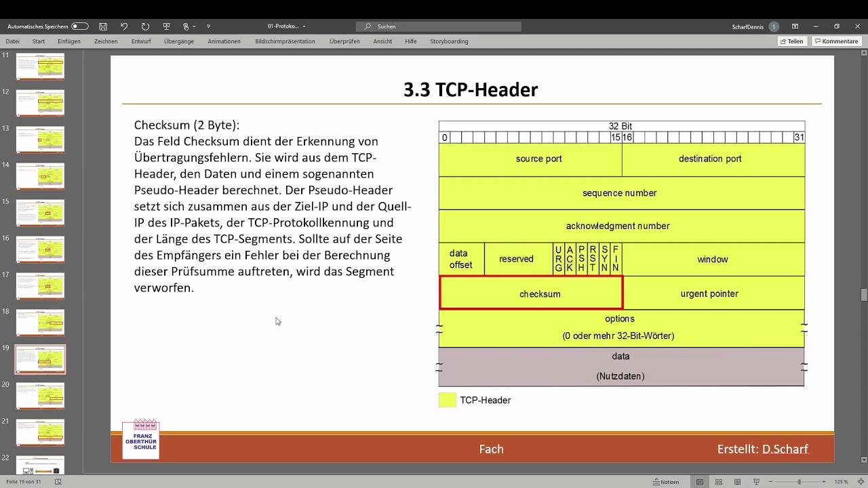Open the Storyboarding tab
This screenshot has height=488, width=868.
(x=449, y=41)
